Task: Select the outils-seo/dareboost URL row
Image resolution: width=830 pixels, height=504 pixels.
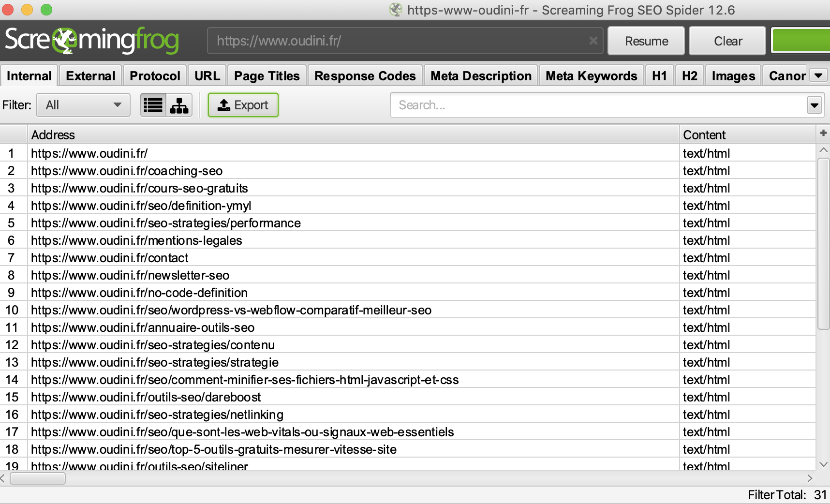Action: coord(408,397)
